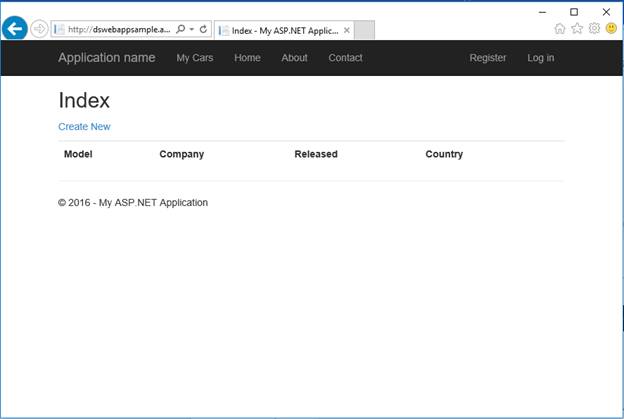Viewport: 624px width, 419px height.
Task: Click the Create New link
Action: coord(84,127)
